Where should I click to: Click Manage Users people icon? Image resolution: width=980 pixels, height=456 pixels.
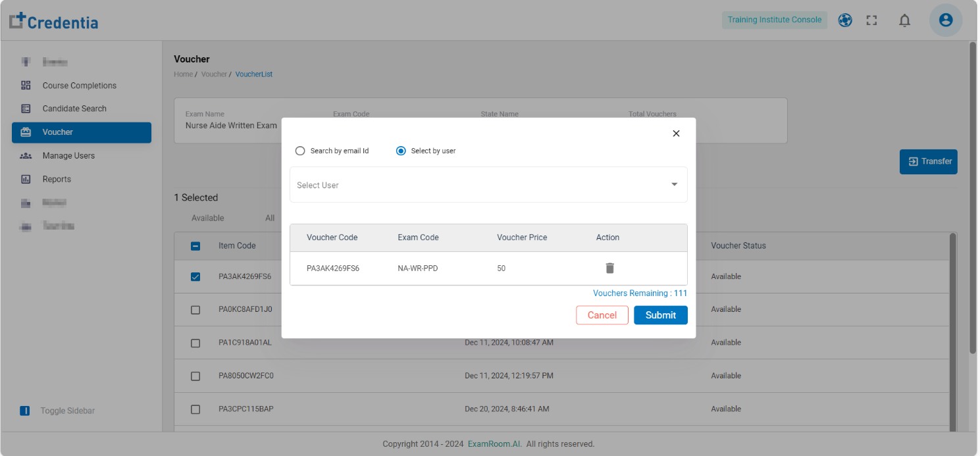point(26,156)
